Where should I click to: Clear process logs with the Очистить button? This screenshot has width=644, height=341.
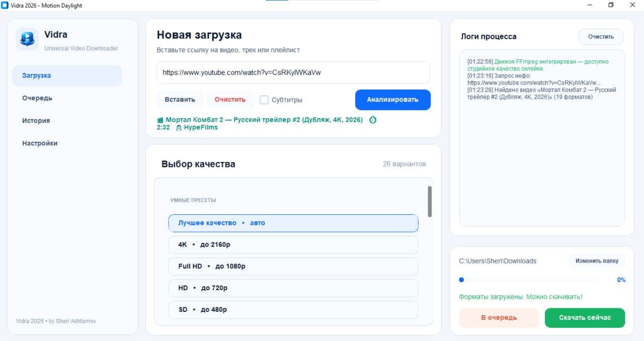601,36
